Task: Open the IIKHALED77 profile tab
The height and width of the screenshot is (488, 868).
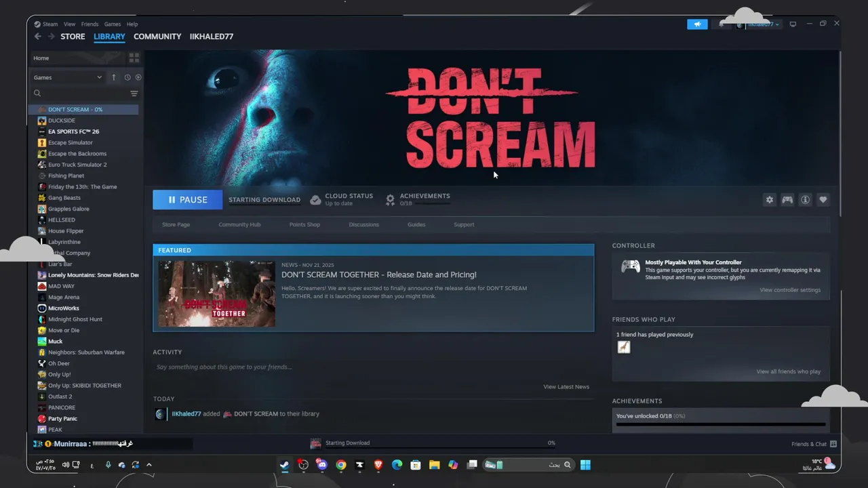Action: [212, 37]
